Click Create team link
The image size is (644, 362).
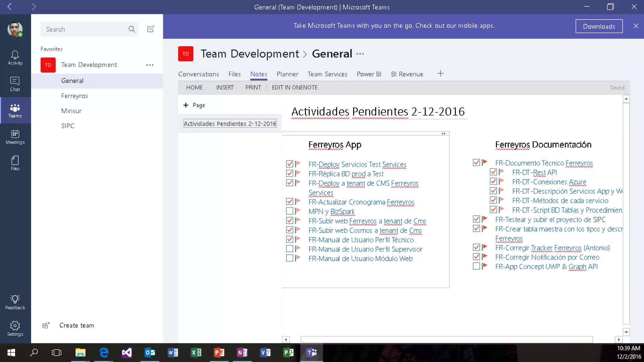[77, 326]
